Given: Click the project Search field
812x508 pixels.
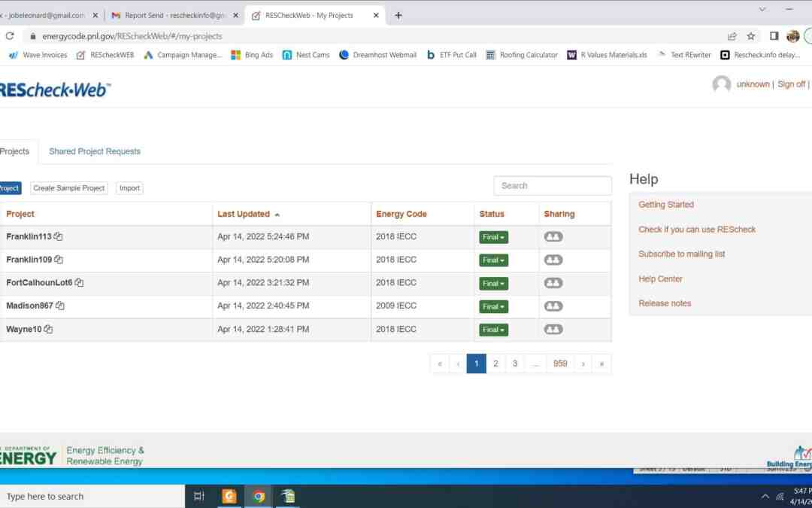Looking at the screenshot, I should pyautogui.click(x=553, y=186).
